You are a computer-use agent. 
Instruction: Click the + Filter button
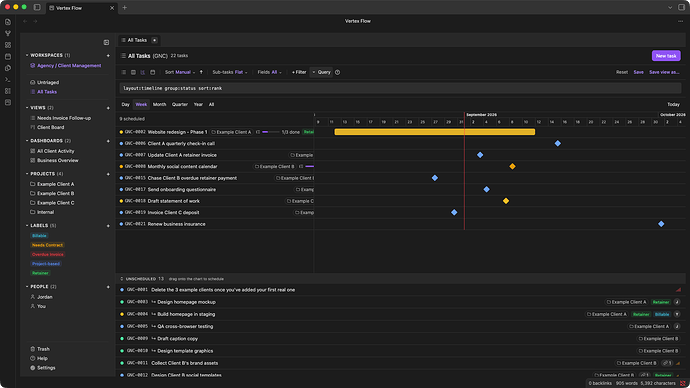[x=299, y=72]
